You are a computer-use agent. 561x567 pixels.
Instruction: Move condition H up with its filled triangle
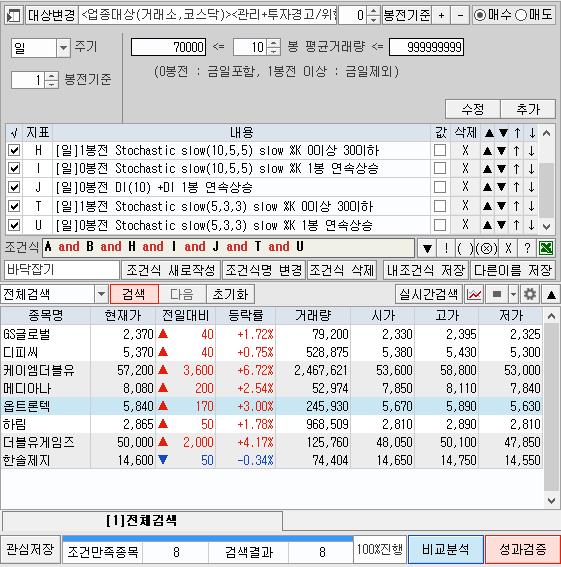(x=487, y=150)
